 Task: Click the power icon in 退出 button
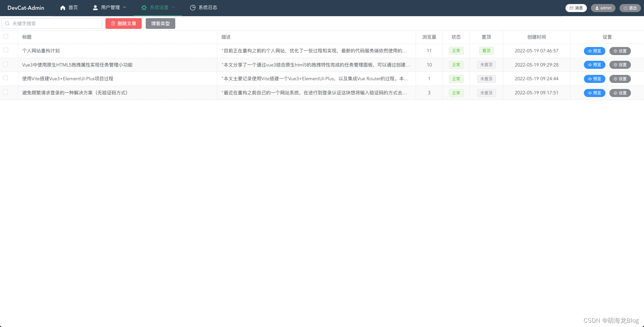coord(626,8)
